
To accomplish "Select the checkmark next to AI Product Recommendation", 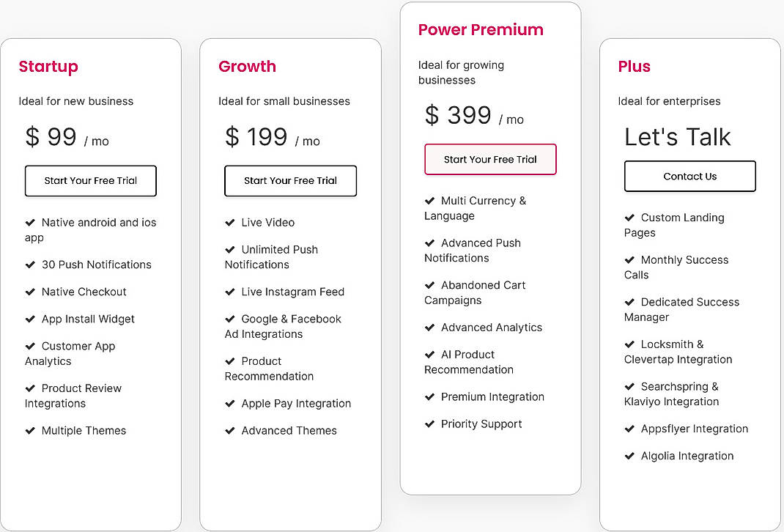I will 430,355.
